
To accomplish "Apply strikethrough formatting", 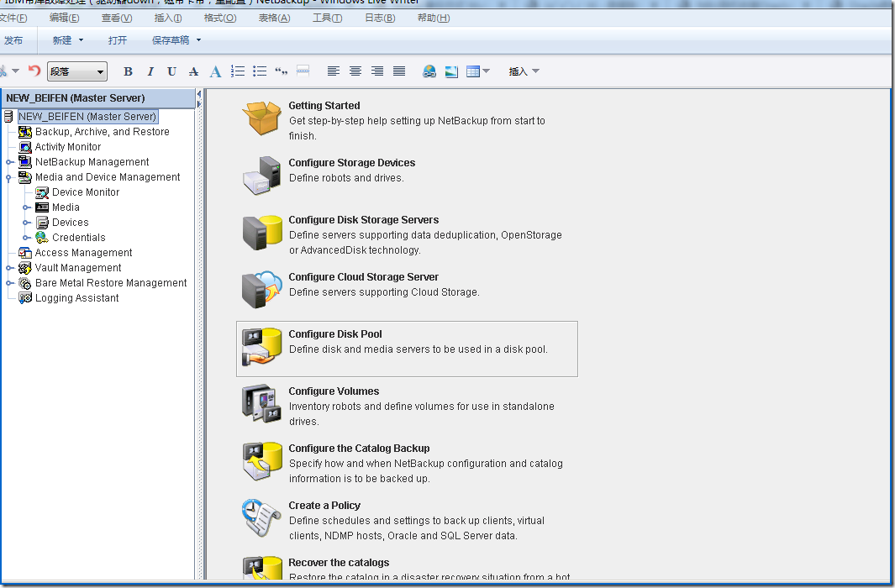I will (193, 71).
